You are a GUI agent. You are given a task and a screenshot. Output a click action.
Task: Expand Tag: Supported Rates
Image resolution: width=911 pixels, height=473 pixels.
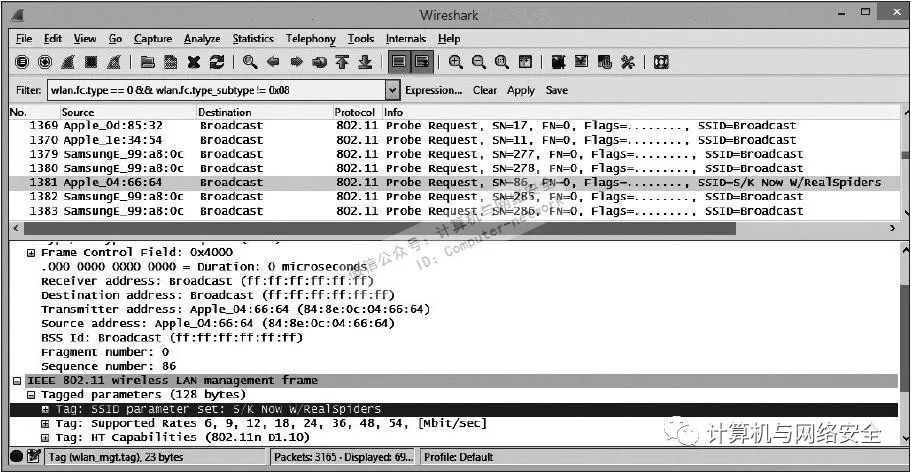[x=45, y=424]
